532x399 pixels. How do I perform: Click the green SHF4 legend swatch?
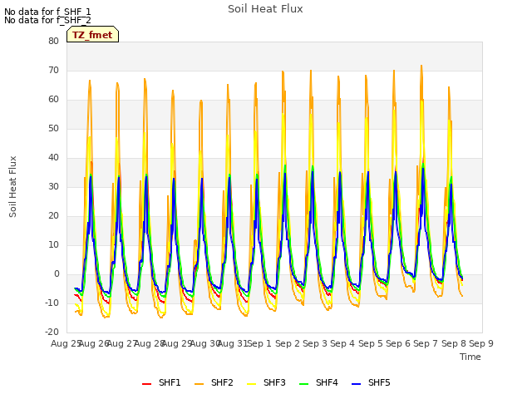click(304, 384)
